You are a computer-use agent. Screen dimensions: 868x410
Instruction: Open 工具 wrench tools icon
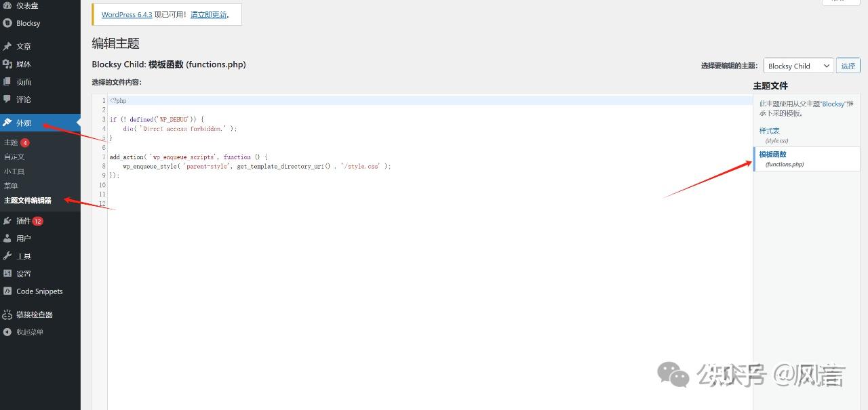pos(7,256)
